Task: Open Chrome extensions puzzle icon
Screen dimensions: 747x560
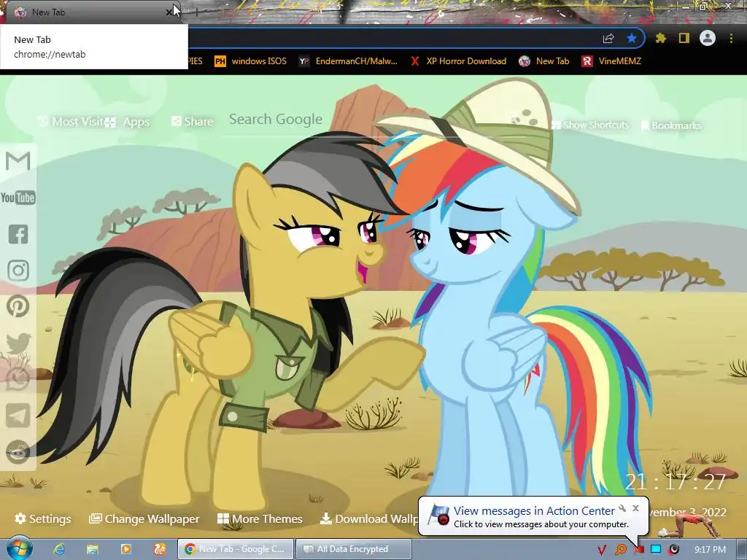Action: tap(661, 38)
